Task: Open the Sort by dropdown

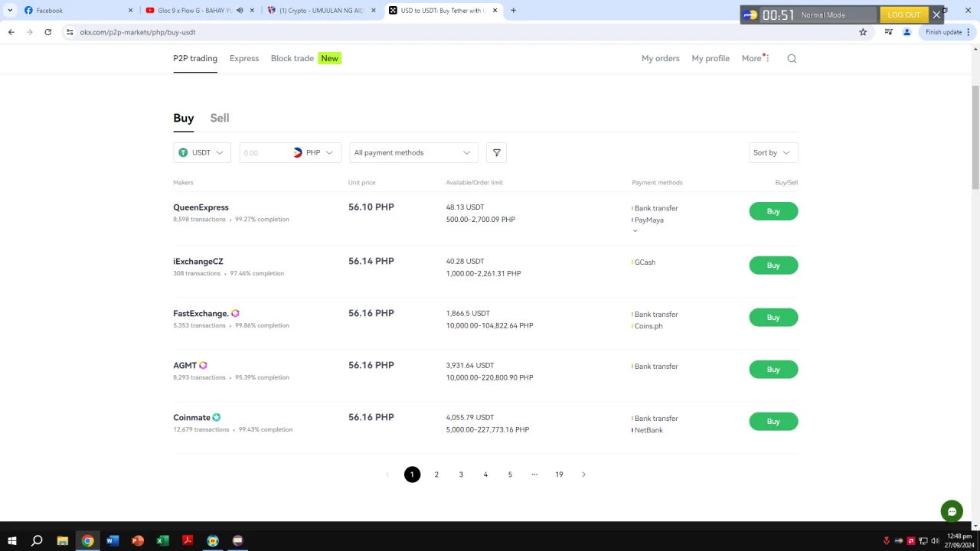Action: click(x=773, y=152)
